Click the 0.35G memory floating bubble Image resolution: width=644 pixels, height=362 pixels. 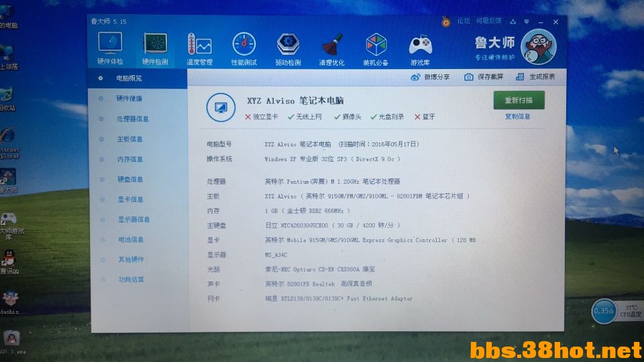click(604, 311)
